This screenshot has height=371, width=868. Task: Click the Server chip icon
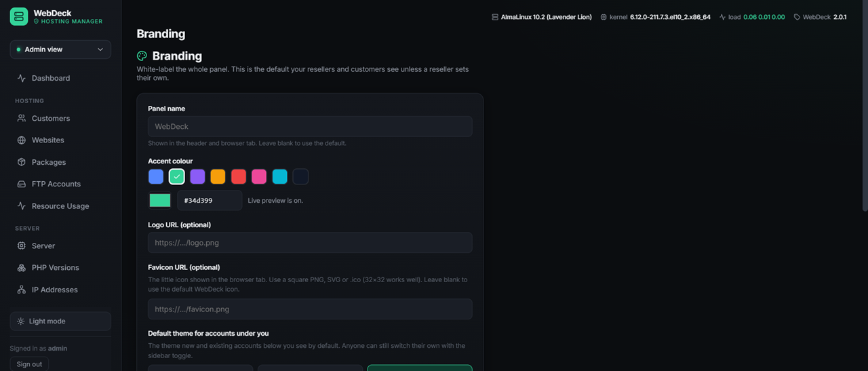click(x=22, y=246)
